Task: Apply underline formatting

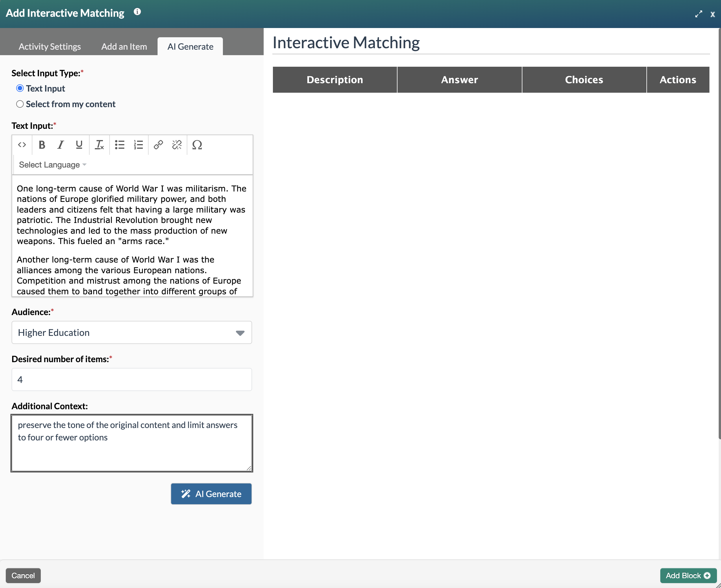Action: (x=79, y=145)
